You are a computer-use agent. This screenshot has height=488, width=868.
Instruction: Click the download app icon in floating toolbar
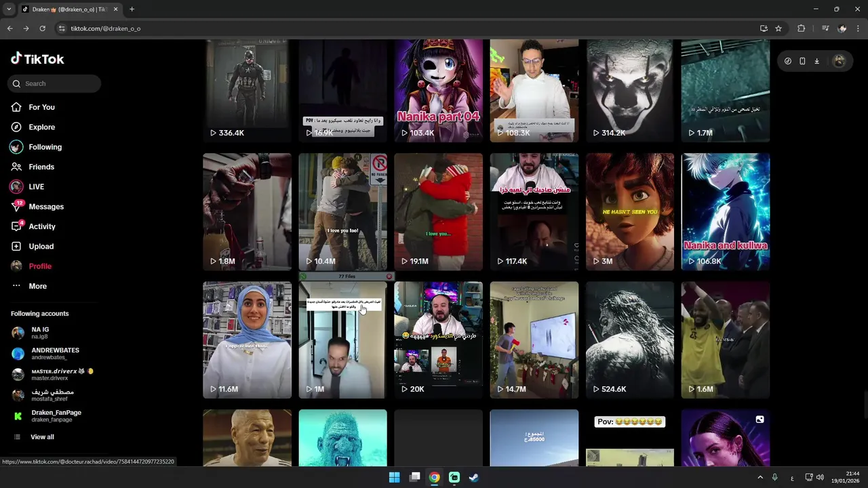point(816,61)
